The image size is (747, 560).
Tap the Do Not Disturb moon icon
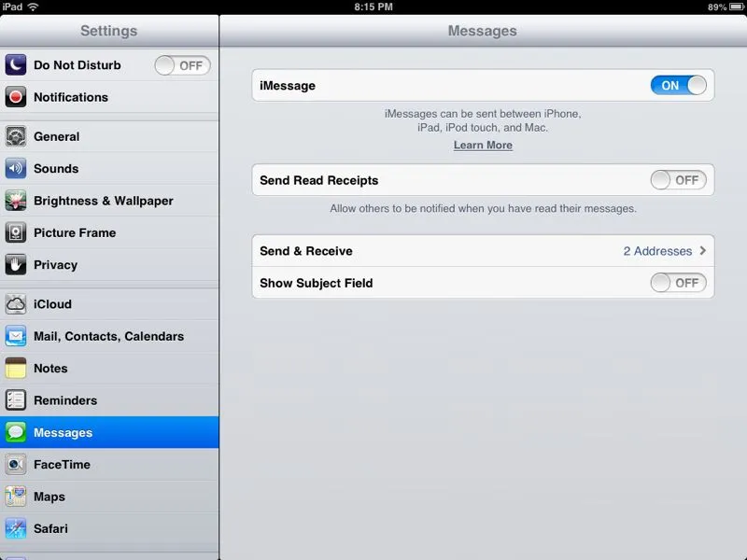16,65
